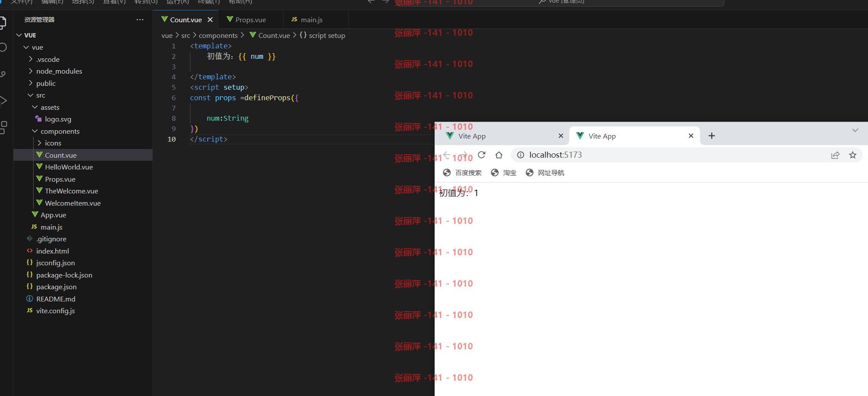Select the second Vite App browser tab
This screenshot has height=396, width=868.
[x=634, y=136]
